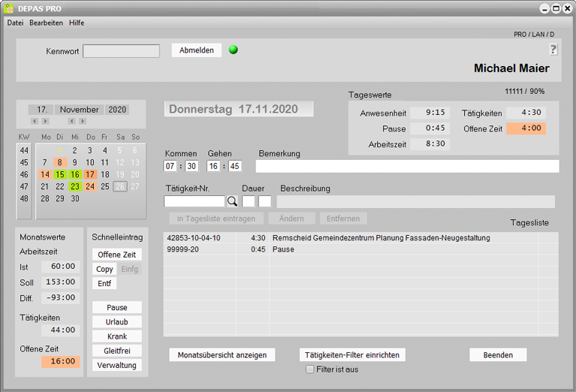The width and height of the screenshot is (576, 392).
Task: Open the Hilfe menu
Action: pyautogui.click(x=77, y=23)
